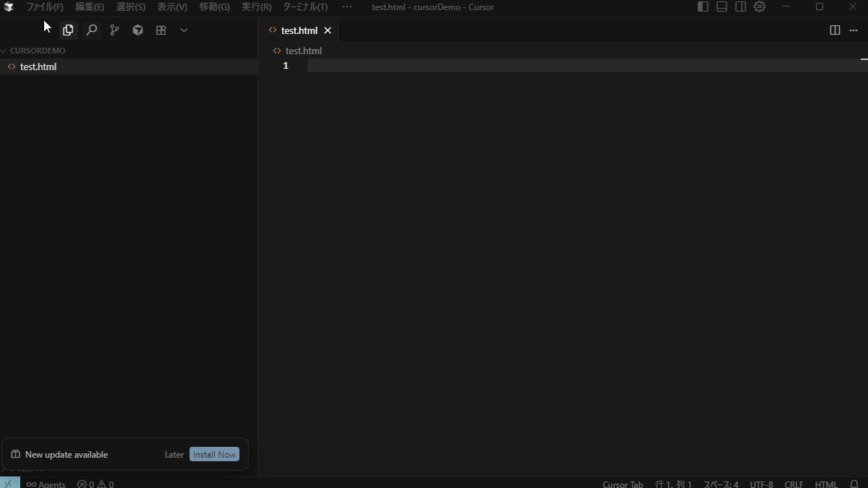Open the remote window status icon
Screen dimensions: 868x488
10,483
